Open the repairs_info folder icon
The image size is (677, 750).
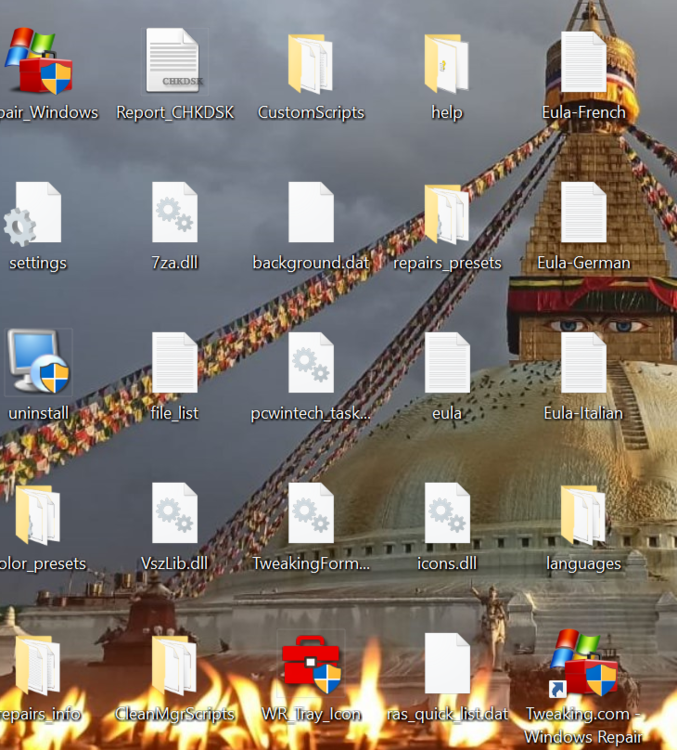(x=37, y=665)
